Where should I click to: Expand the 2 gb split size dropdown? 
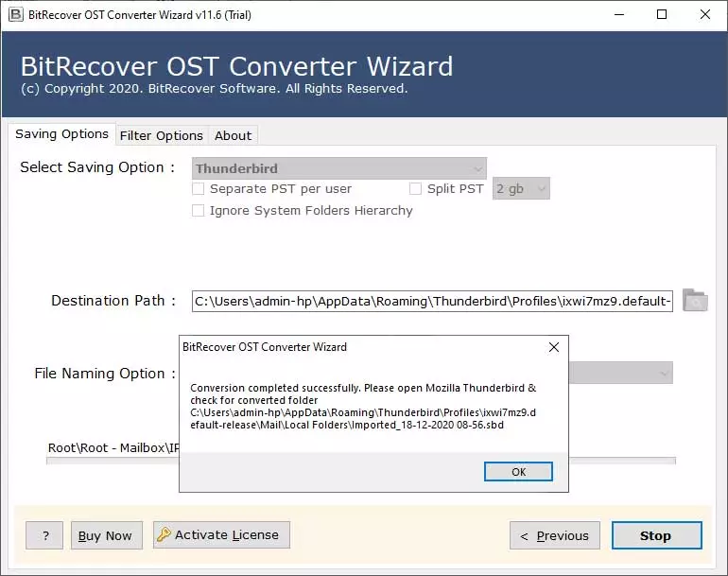pyautogui.click(x=521, y=188)
